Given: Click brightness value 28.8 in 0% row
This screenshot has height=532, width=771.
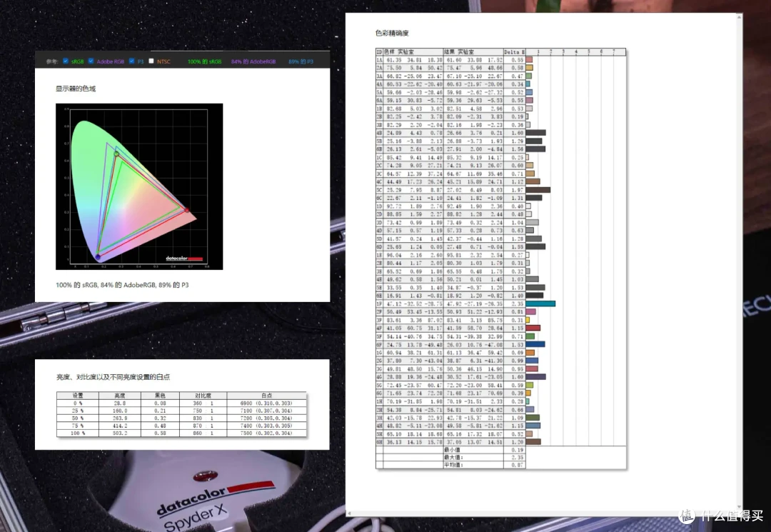Looking at the screenshot, I should pyautogui.click(x=120, y=403).
